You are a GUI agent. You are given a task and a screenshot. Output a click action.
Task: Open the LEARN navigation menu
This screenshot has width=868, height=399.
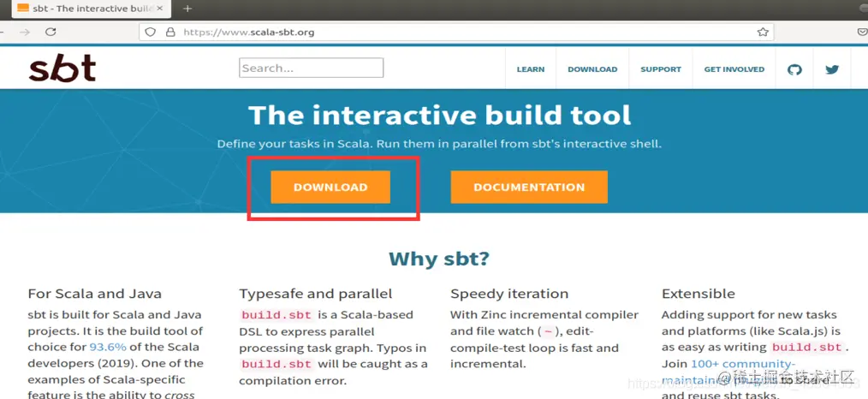tap(531, 69)
